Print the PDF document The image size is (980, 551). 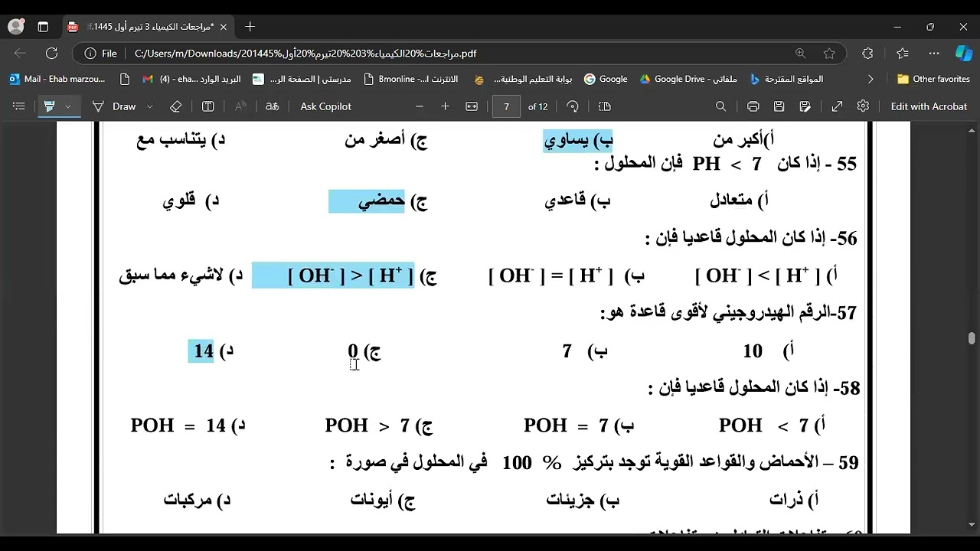click(x=753, y=106)
